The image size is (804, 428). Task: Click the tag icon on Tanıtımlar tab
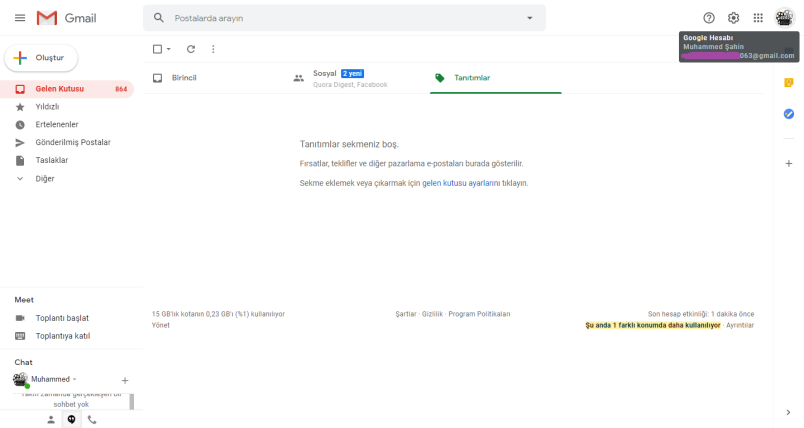[x=439, y=78]
